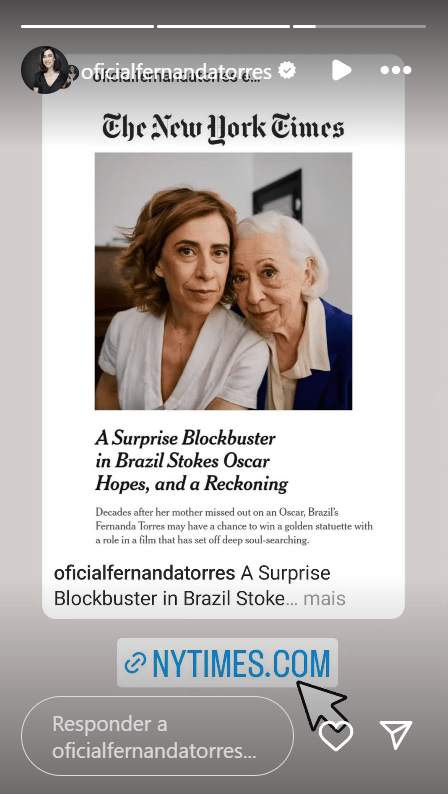Viewport: 448px width, 794px height.
Task: Open the NYTIMES.COM link sticker
Action: coord(227,662)
